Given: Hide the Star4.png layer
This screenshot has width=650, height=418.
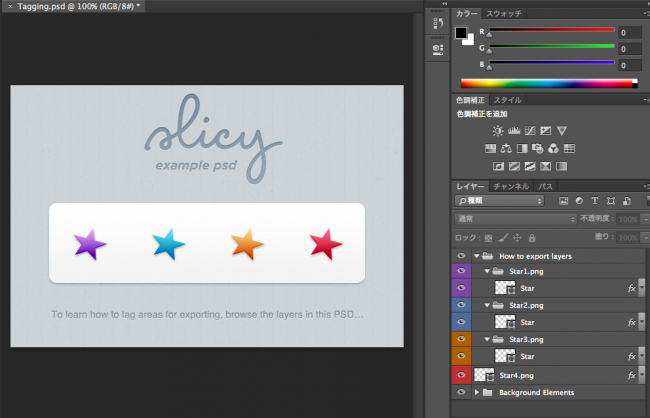Looking at the screenshot, I should (461, 375).
